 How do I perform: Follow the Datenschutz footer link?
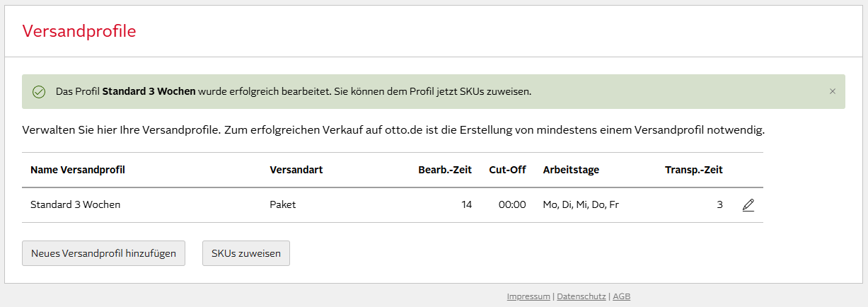pos(581,296)
